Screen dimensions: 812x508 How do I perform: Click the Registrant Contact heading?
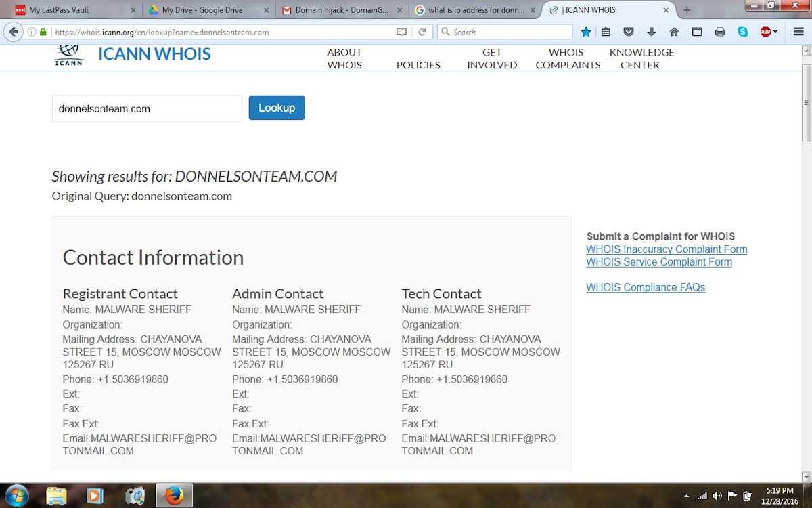[x=120, y=293]
